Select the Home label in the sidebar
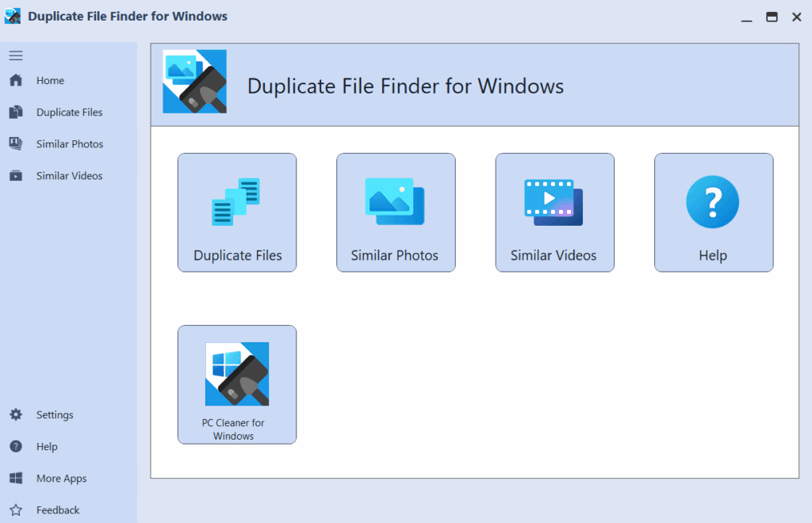The width and height of the screenshot is (812, 523). (x=50, y=81)
